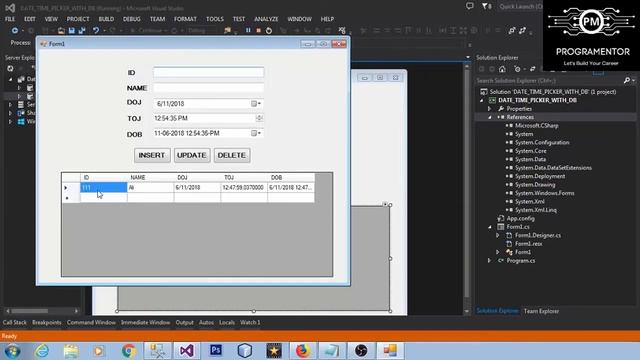
Task: Click the Windows Start orb
Action: pos(13,351)
